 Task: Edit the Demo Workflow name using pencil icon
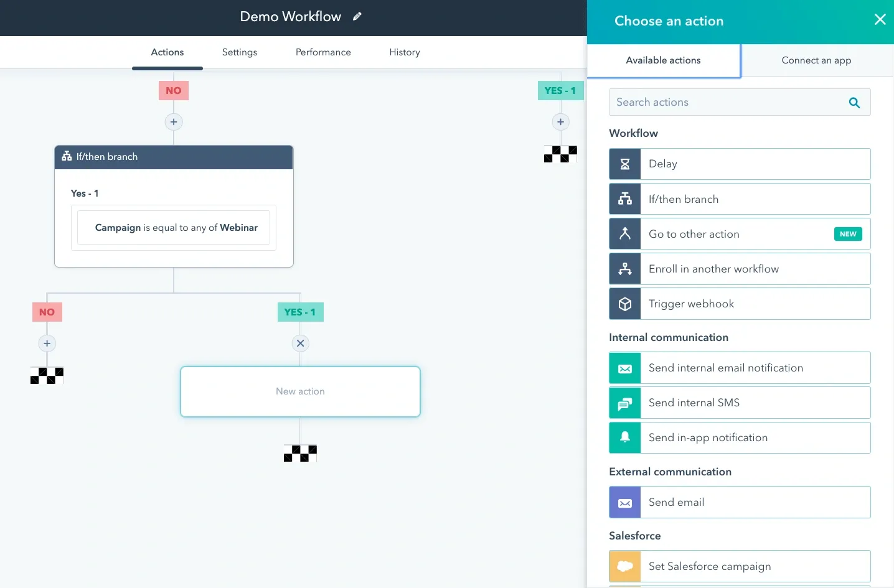[357, 16]
